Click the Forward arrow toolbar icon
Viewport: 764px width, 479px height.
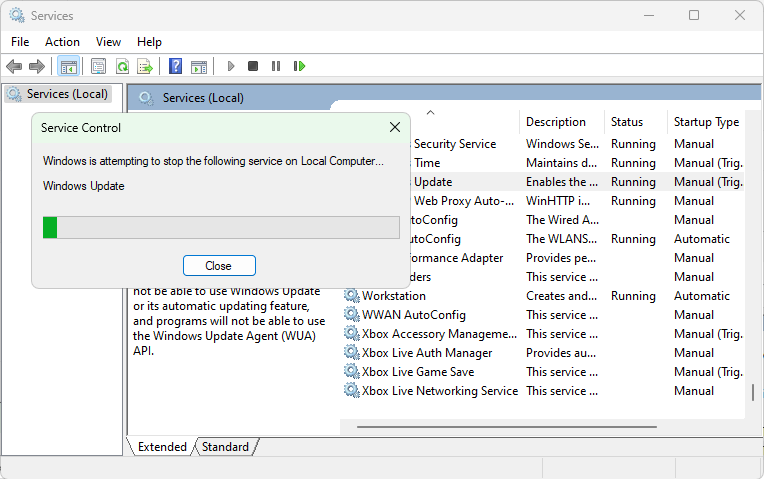click(x=37, y=66)
